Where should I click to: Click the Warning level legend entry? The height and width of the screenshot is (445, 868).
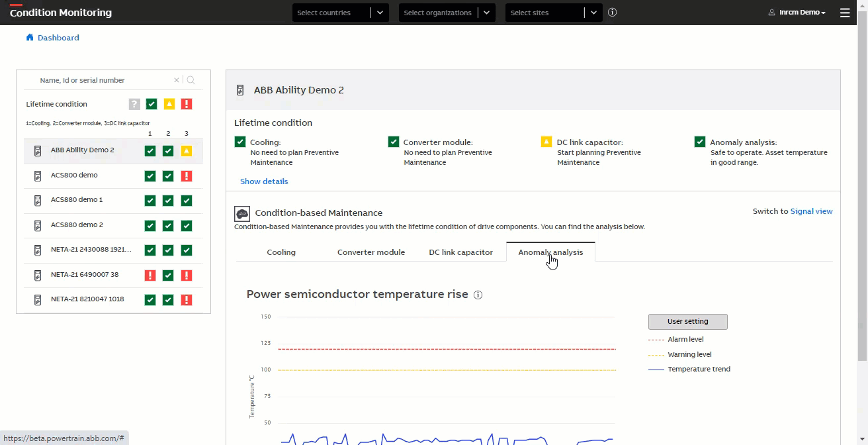(680, 355)
